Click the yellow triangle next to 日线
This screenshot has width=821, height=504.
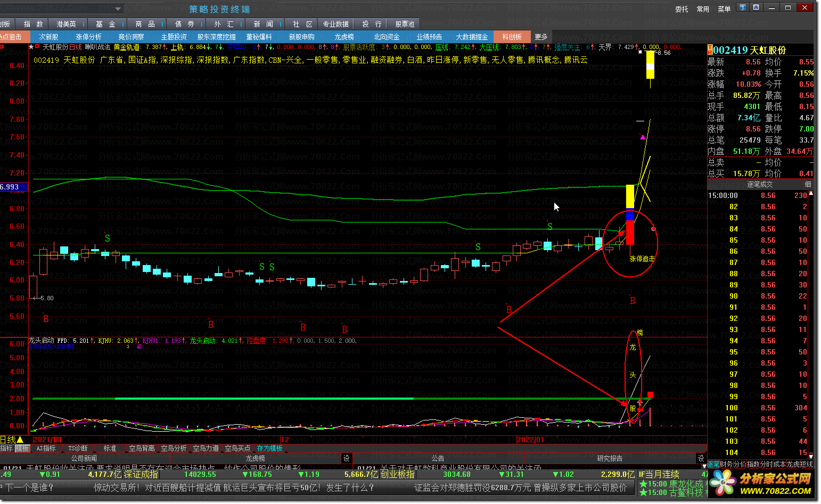point(20,440)
